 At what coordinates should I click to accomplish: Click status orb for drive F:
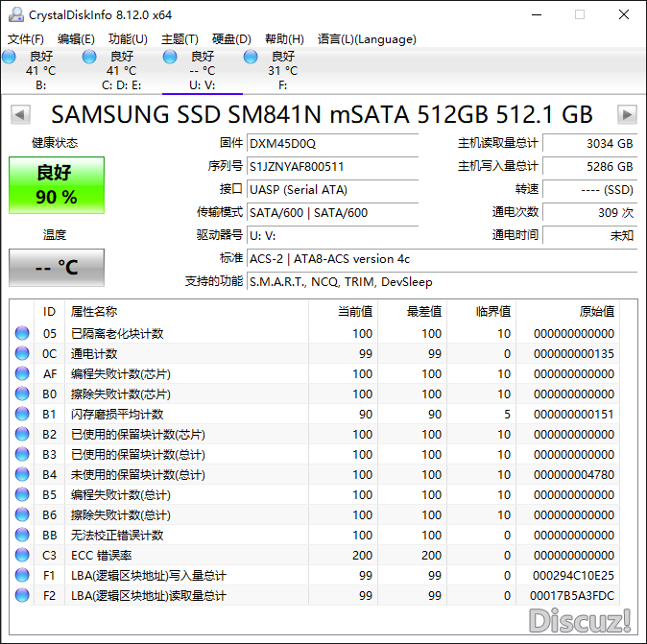[251, 58]
